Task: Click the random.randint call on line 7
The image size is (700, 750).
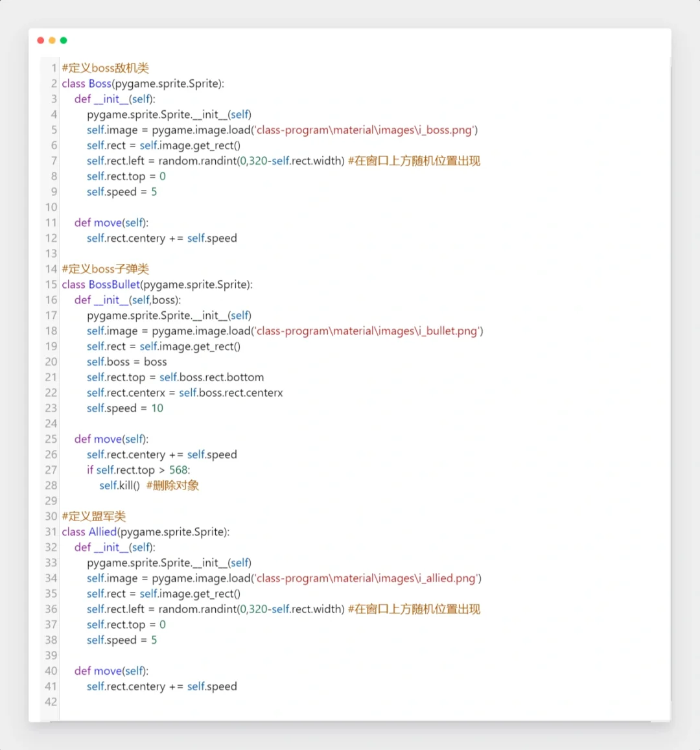Action: 251,161
